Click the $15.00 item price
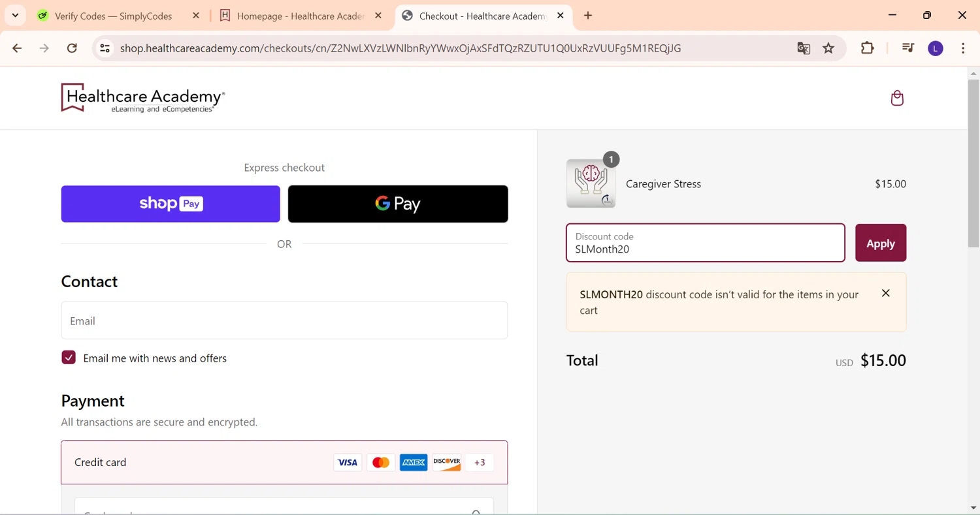Image resolution: width=980 pixels, height=515 pixels. pyautogui.click(x=890, y=184)
